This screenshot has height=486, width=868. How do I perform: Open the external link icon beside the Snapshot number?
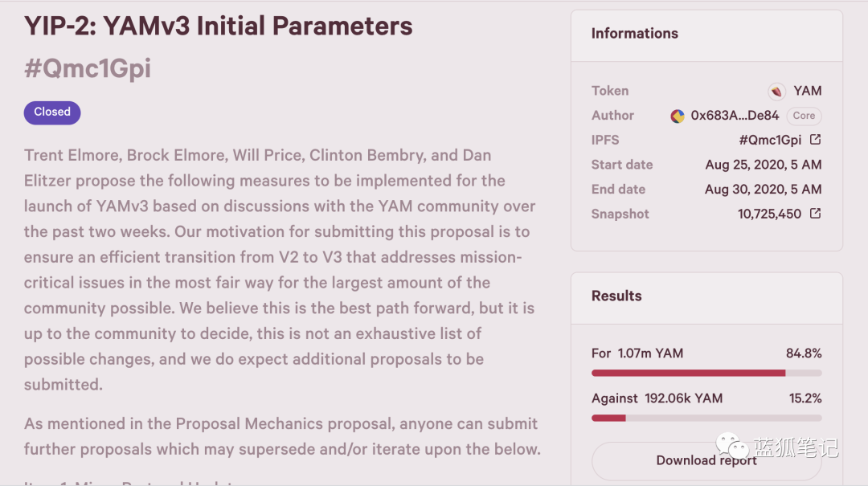(815, 214)
